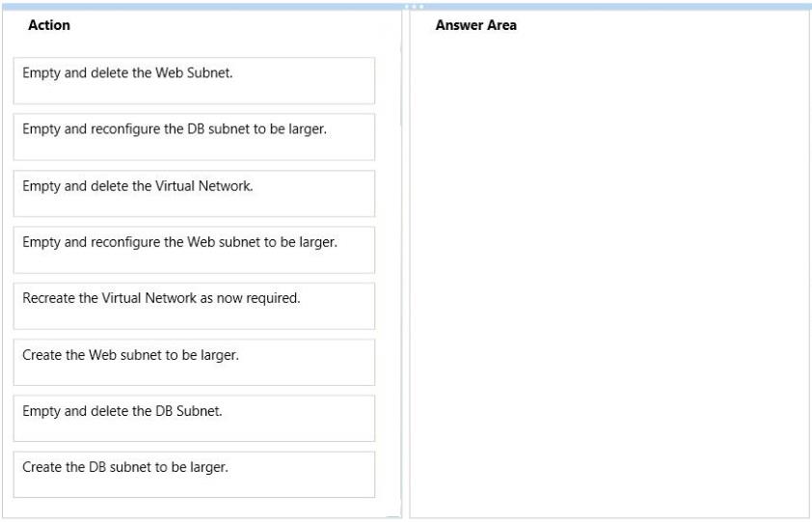Viewport: 812px width, 522px height.
Task: Click the three-dot splitter handle at top
Action: pyautogui.click(x=415, y=7)
